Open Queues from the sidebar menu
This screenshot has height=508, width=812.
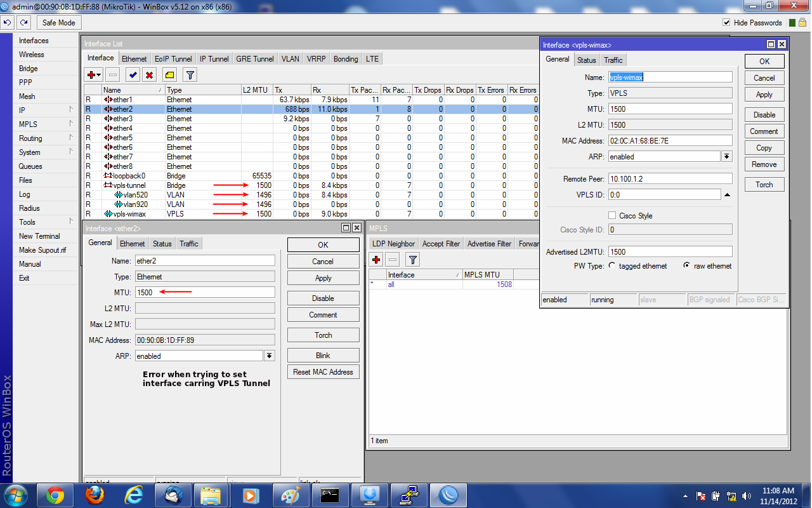click(x=30, y=166)
